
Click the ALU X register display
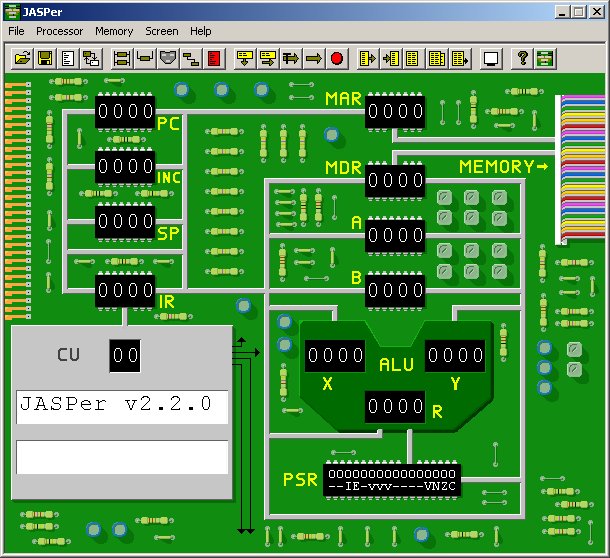(x=335, y=356)
